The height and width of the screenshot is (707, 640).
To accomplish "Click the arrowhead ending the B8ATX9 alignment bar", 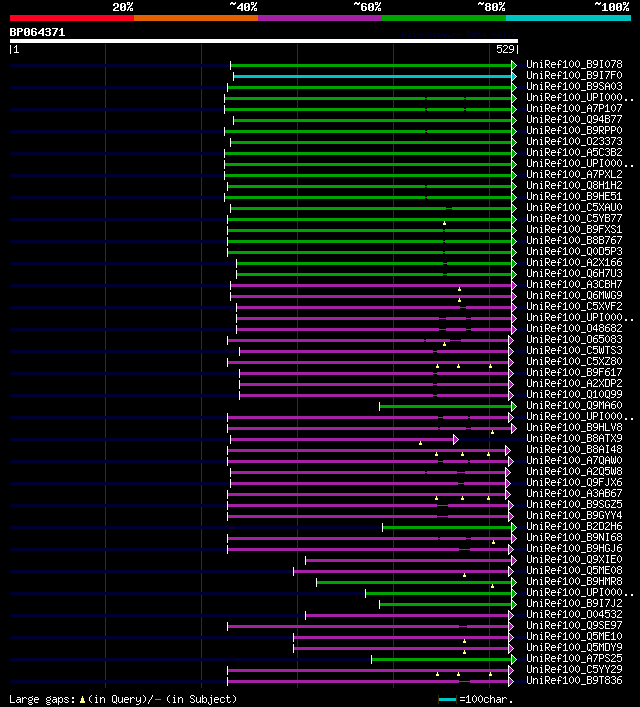I will click(x=456, y=440).
